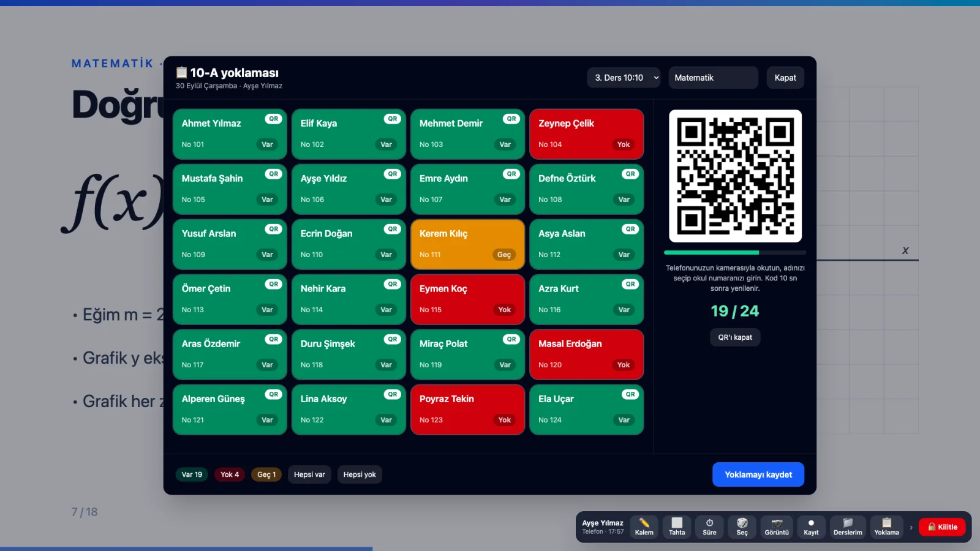
Task: Click the QR badge on Mehmet Demir
Action: click(511, 119)
